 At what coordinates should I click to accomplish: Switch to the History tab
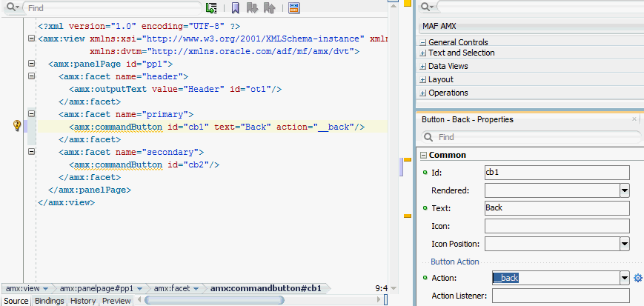click(83, 301)
